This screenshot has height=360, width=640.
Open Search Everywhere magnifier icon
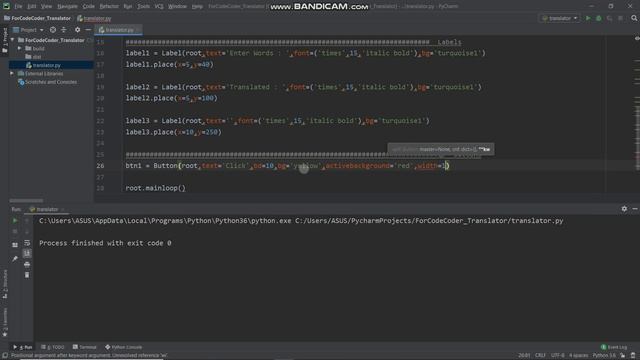[634, 18]
